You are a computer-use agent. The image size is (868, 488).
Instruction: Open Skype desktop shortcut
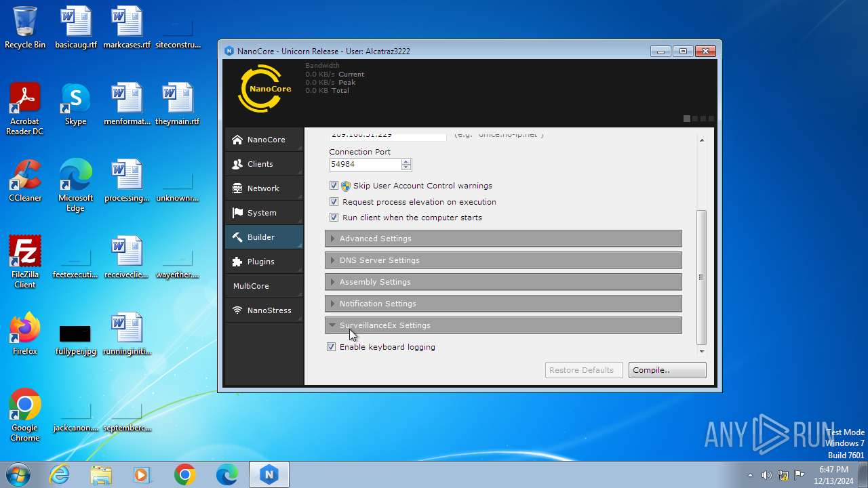click(76, 104)
